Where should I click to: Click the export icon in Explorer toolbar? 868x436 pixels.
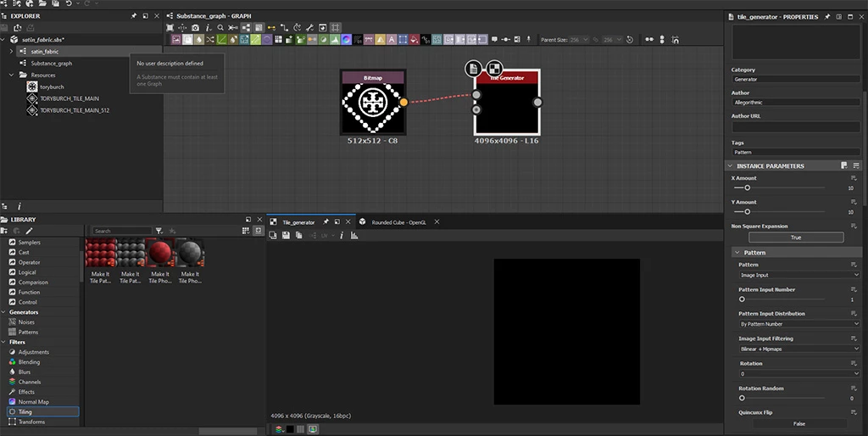coord(17,28)
